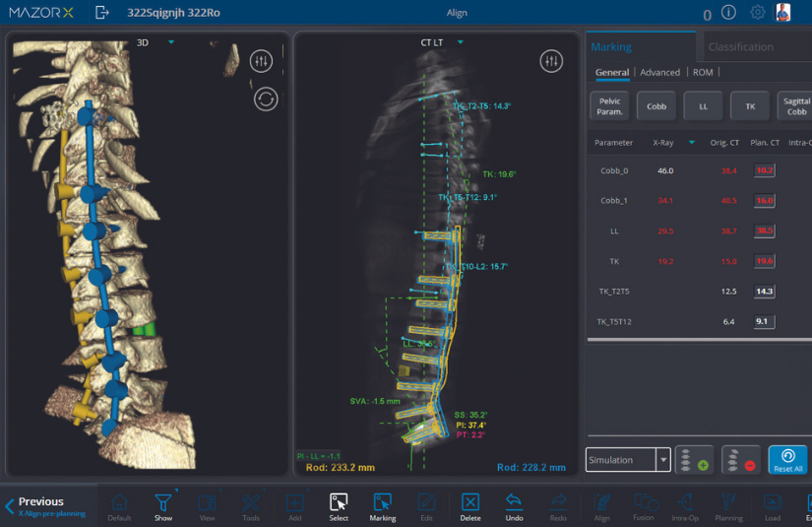
Task: Click the Pelvic Param. button
Action: point(609,106)
